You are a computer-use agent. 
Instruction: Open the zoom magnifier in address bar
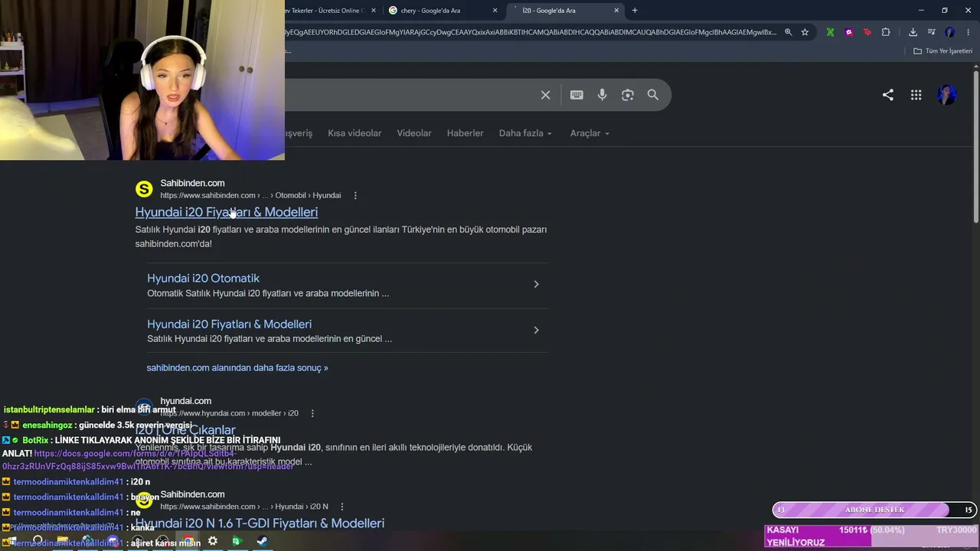coord(789,32)
